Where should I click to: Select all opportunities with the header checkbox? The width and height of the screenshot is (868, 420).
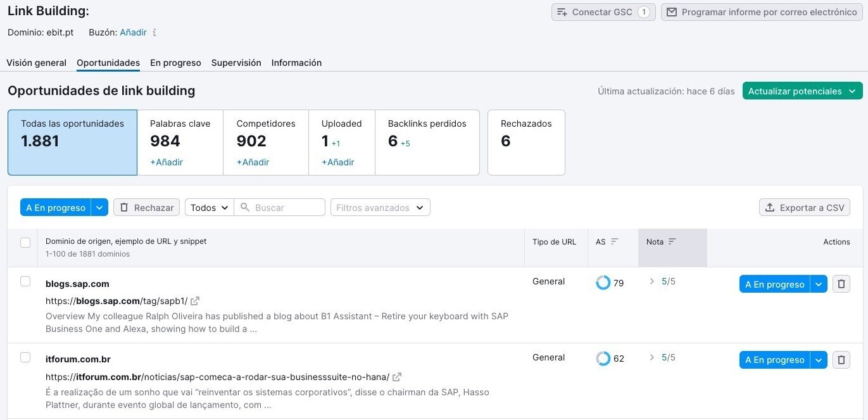25,243
